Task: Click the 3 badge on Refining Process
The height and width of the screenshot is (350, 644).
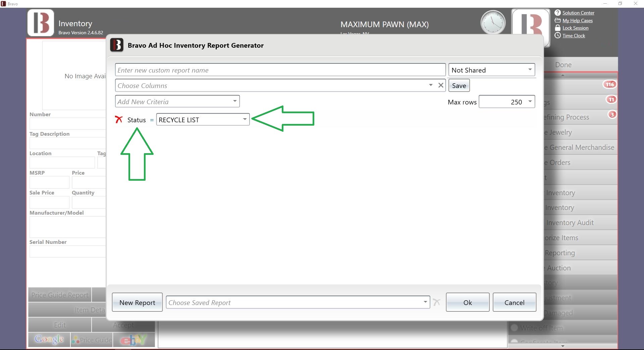Action: 612,115
